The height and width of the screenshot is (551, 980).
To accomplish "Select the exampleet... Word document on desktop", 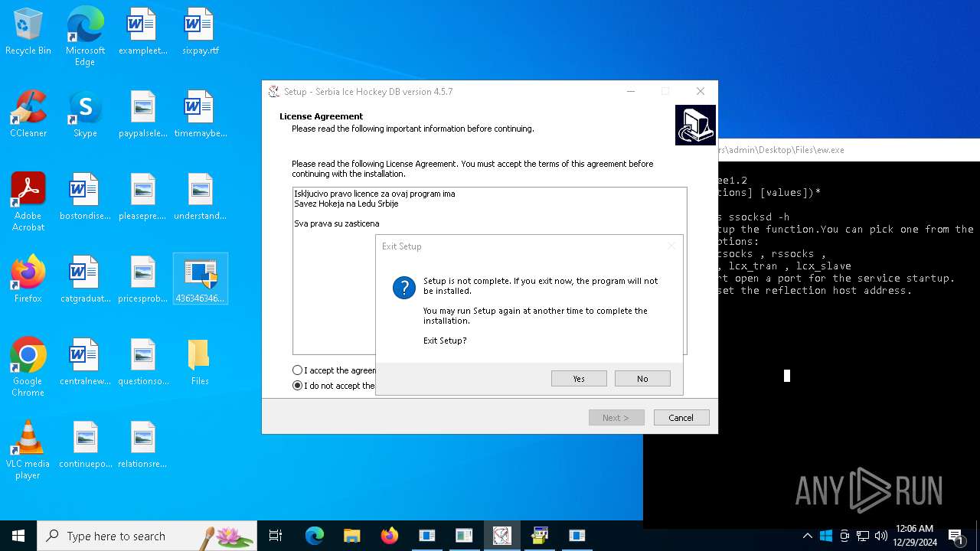I will click(x=142, y=31).
